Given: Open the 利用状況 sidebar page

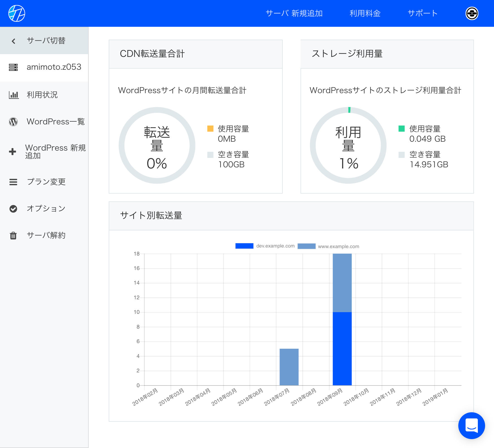Looking at the screenshot, I should point(44,95).
